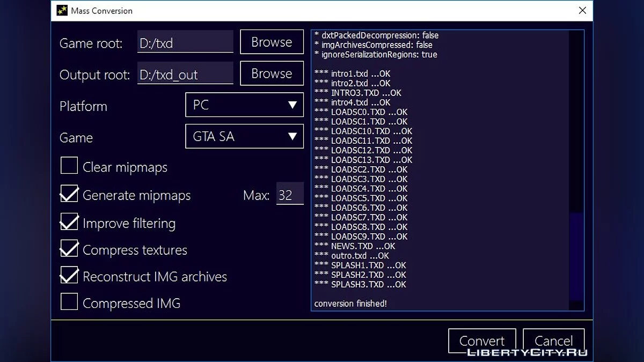Click the Mass Conversion app icon in title bar
The height and width of the screenshot is (362, 644).
tap(62, 11)
